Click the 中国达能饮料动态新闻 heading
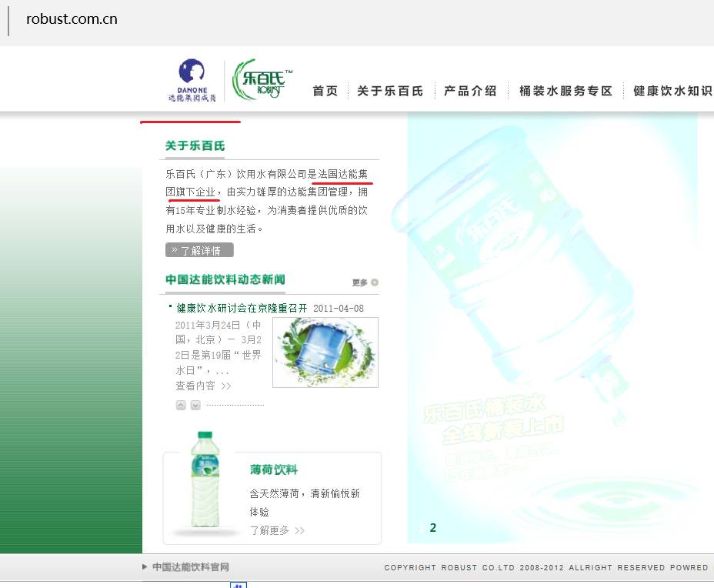714x588 pixels. pyautogui.click(x=225, y=279)
